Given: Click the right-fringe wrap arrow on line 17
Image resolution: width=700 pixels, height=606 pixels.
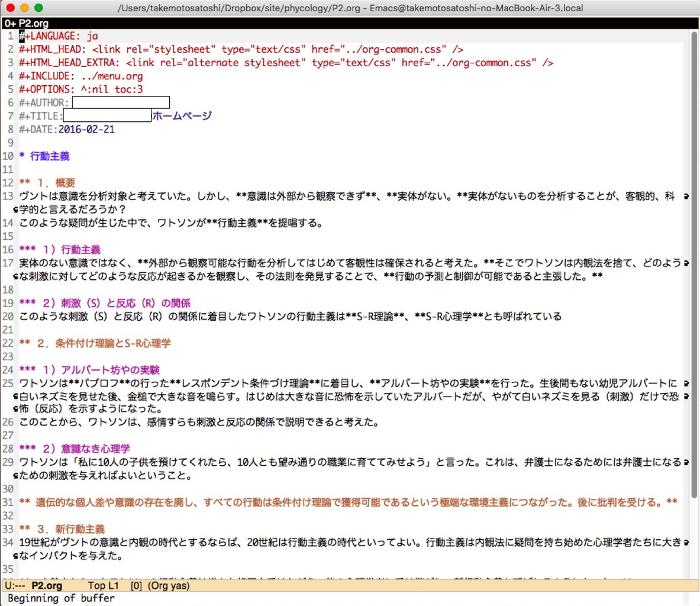Looking at the screenshot, I should [x=686, y=263].
